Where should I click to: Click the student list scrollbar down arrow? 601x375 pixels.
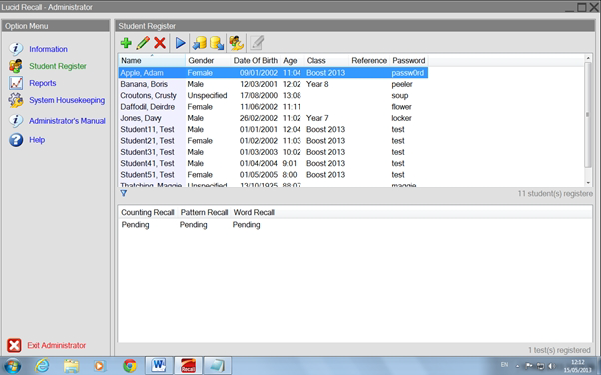coord(588,183)
